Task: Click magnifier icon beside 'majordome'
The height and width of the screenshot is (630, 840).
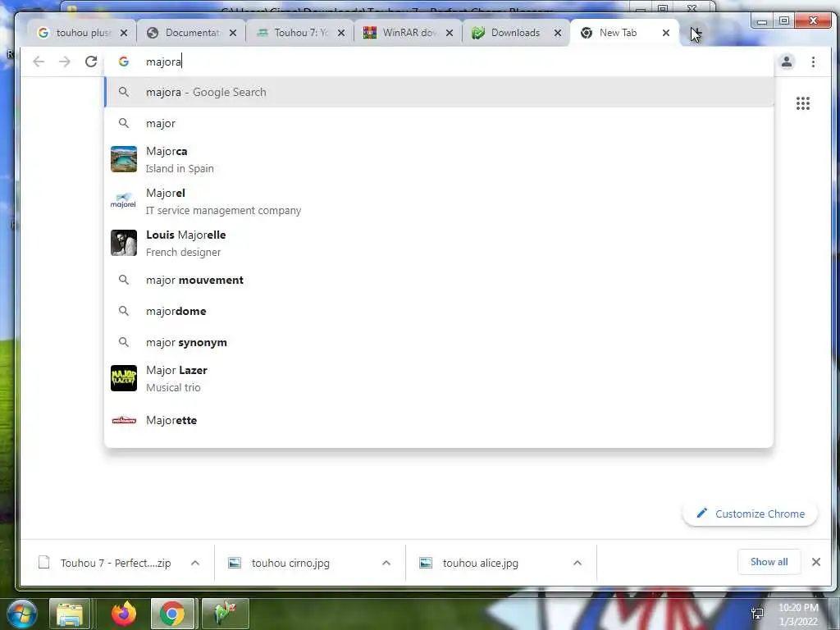Action: [x=124, y=311]
